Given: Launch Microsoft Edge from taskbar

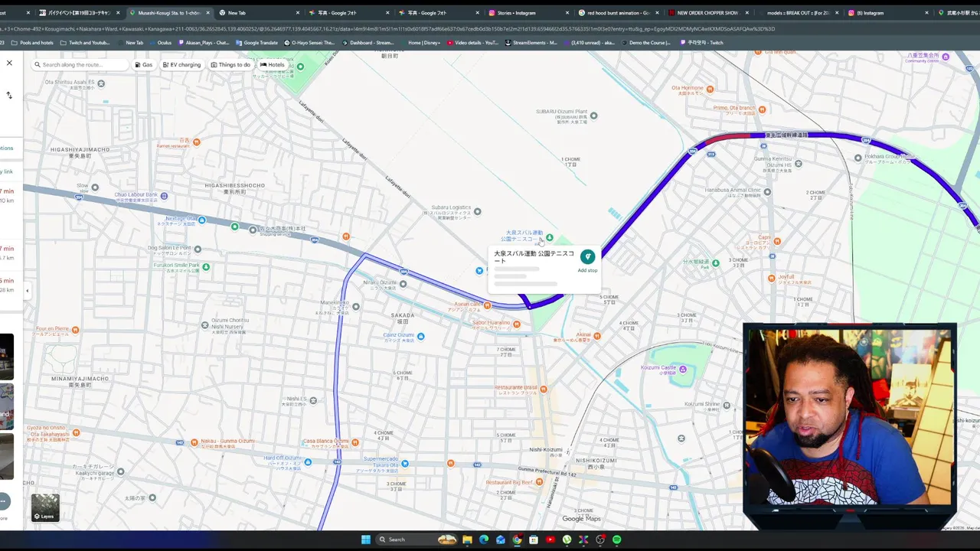Looking at the screenshot, I should point(484,540).
